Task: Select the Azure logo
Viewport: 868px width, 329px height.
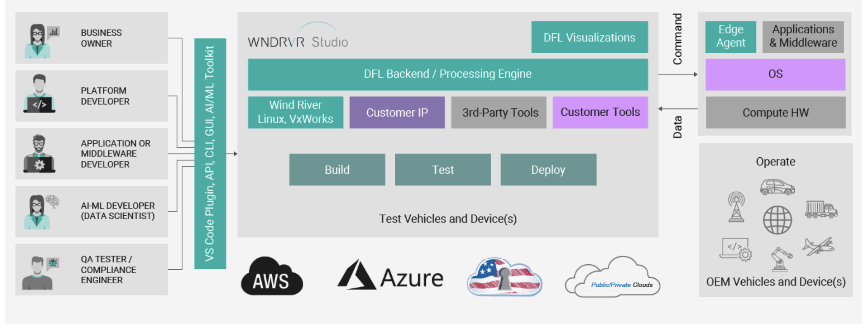Action: [390, 276]
